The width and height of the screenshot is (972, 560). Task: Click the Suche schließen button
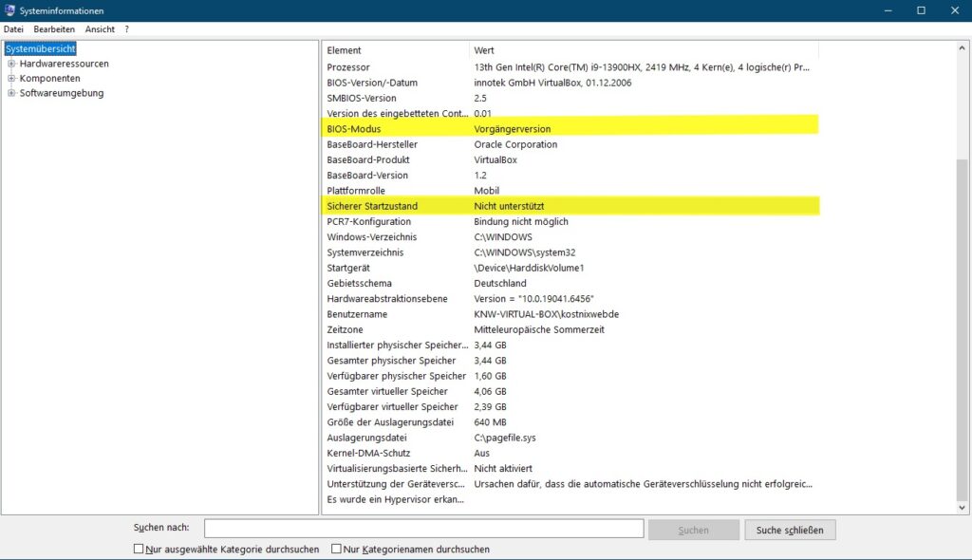(x=790, y=531)
